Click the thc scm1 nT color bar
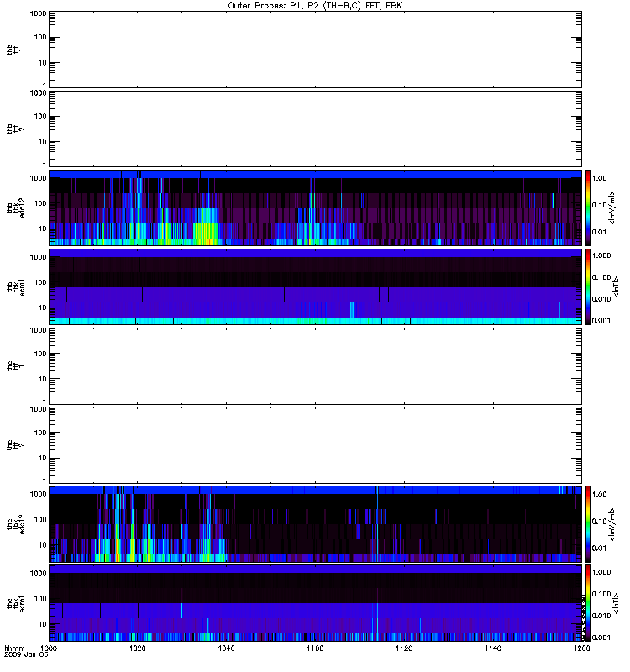The width and height of the screenshot is (630, 672). coord(589,602)
